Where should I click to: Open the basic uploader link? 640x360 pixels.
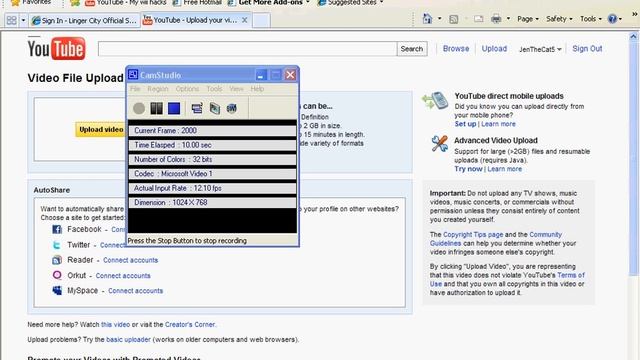click(x=128, y=340)
